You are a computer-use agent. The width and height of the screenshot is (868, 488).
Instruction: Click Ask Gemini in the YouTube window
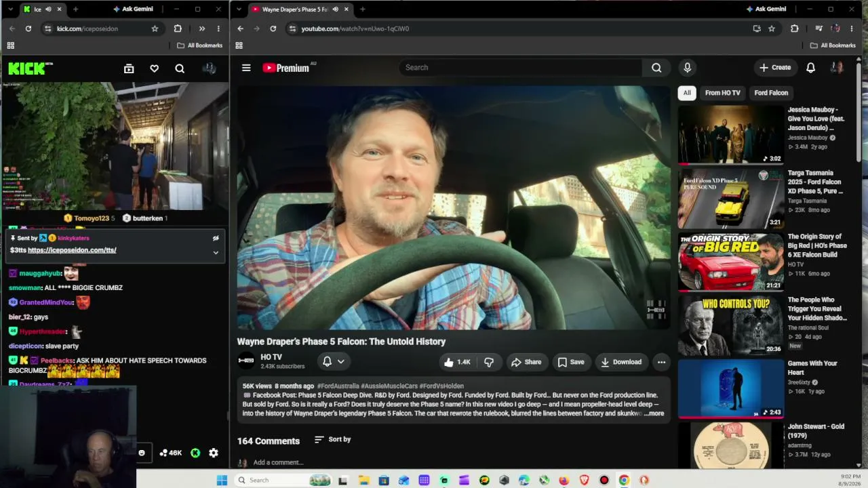tap(766, 9)
